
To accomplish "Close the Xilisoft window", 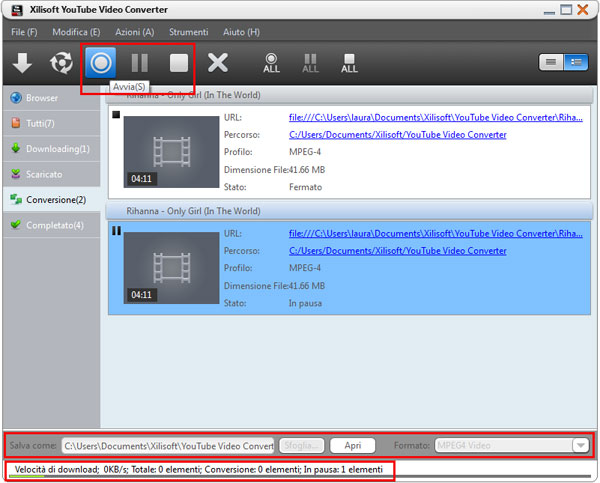I will coord(583,10).
